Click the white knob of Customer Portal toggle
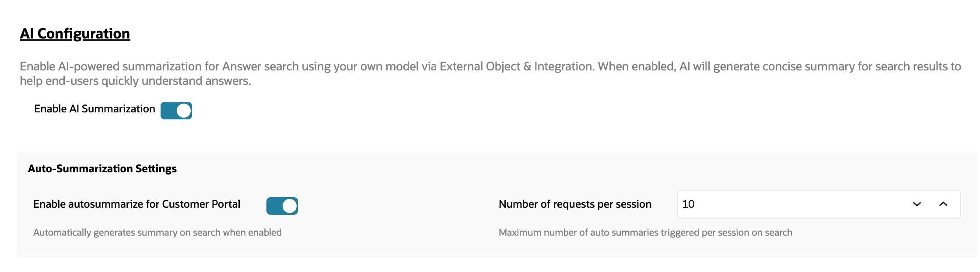Viewport: 980px width, 272px height. (290, 206)
